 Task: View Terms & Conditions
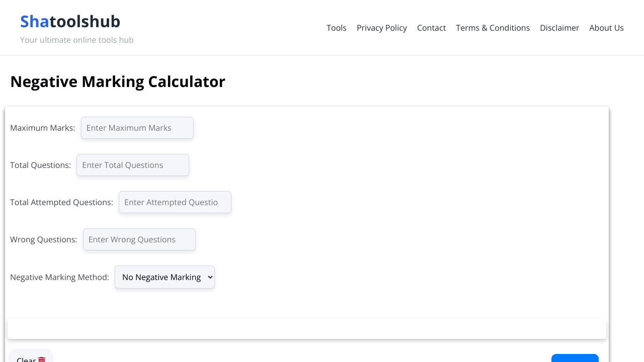tap(493, 28)
